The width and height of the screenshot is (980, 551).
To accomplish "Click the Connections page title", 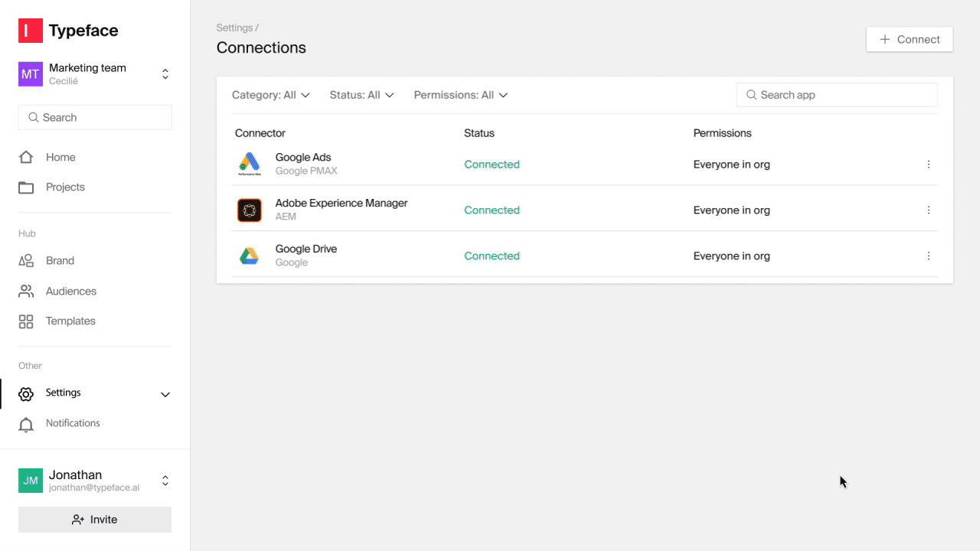I will pyautogui.click(x=261, y=47).
